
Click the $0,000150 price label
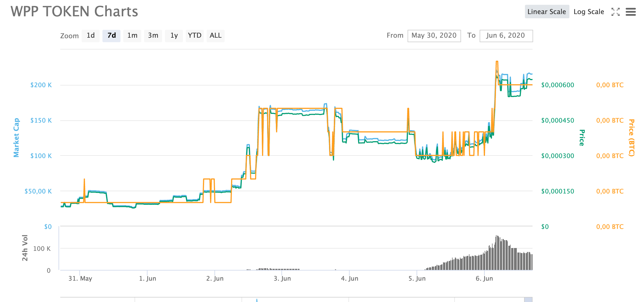pos(558,191)
